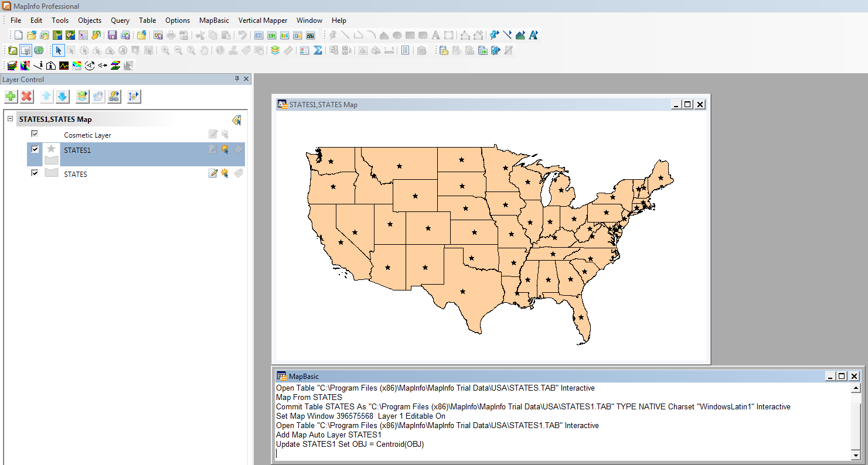Select the Cosmetic Layer entry
868x465 pixels.
coord(87,135)
